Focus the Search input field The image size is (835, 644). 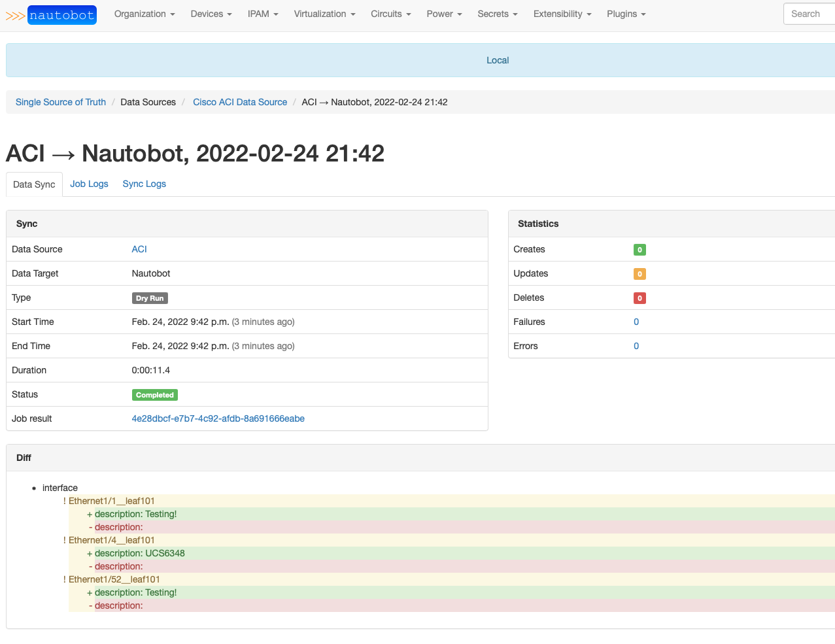pyautogui.click(x=809, y=14)
